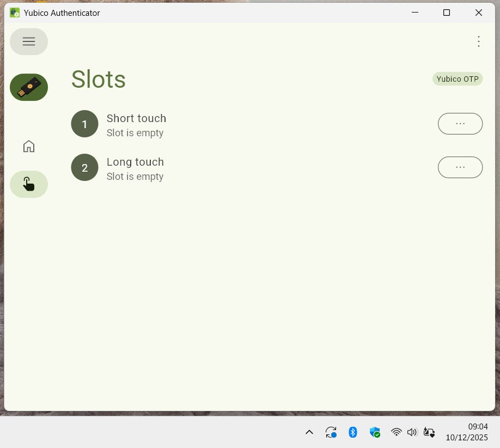
Task: Open the Slots touch section
Action: click(29, 184)
